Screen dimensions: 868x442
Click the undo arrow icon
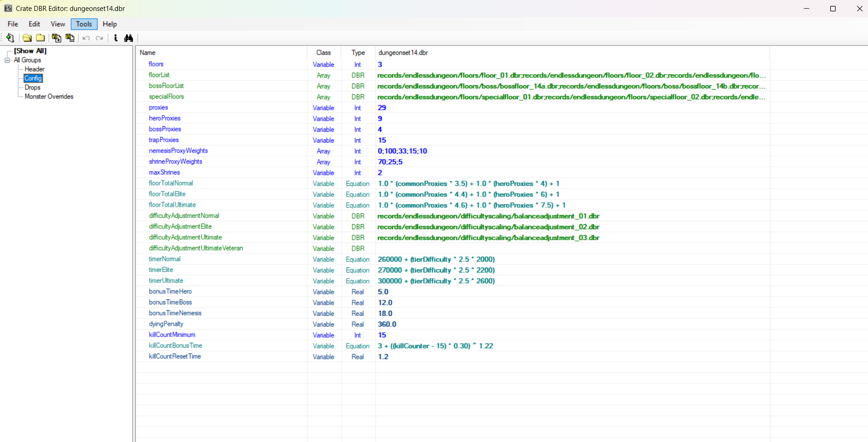click(x=86, y=38)
